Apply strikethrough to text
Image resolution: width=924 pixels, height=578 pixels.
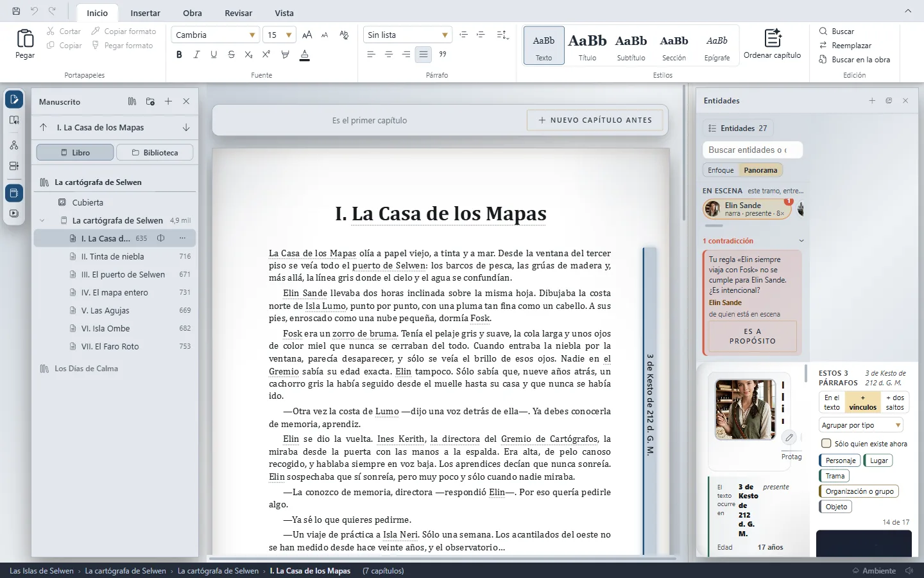[x=231, y=55]
